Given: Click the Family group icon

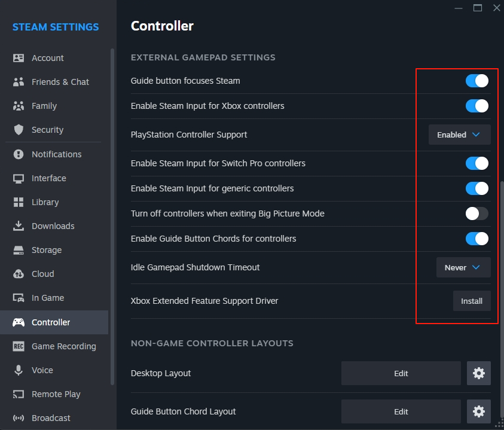Looking at the screenshot, I should pos(19,106).
